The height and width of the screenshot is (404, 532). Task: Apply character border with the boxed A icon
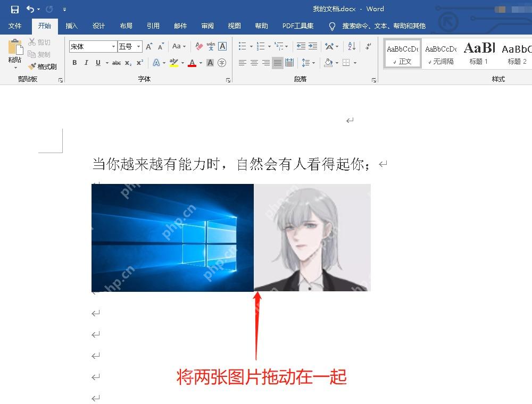pyautogui.click(x=222, y=46)
